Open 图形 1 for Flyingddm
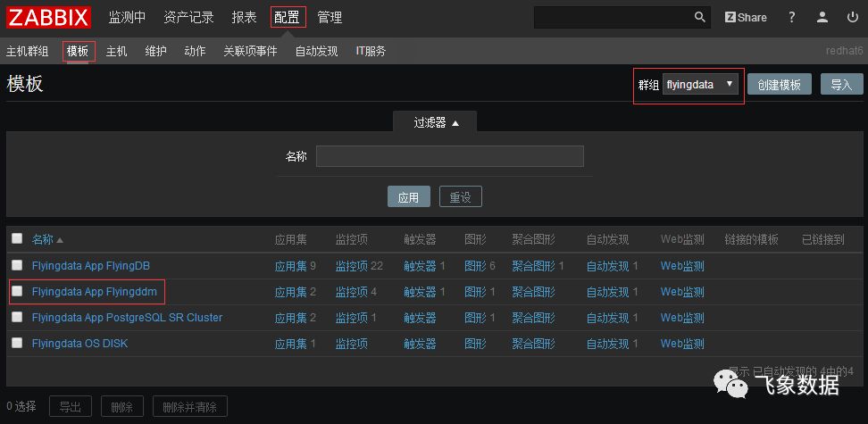The height and width of the screenshot is (424, 868). click(475, 292)
